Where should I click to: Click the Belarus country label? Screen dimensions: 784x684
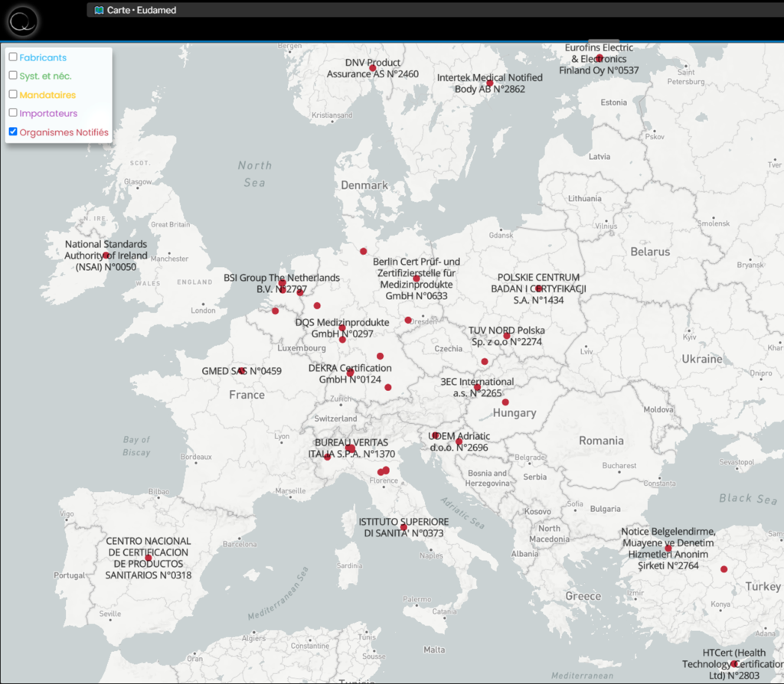pyautogui.click(x=650, y=252)
